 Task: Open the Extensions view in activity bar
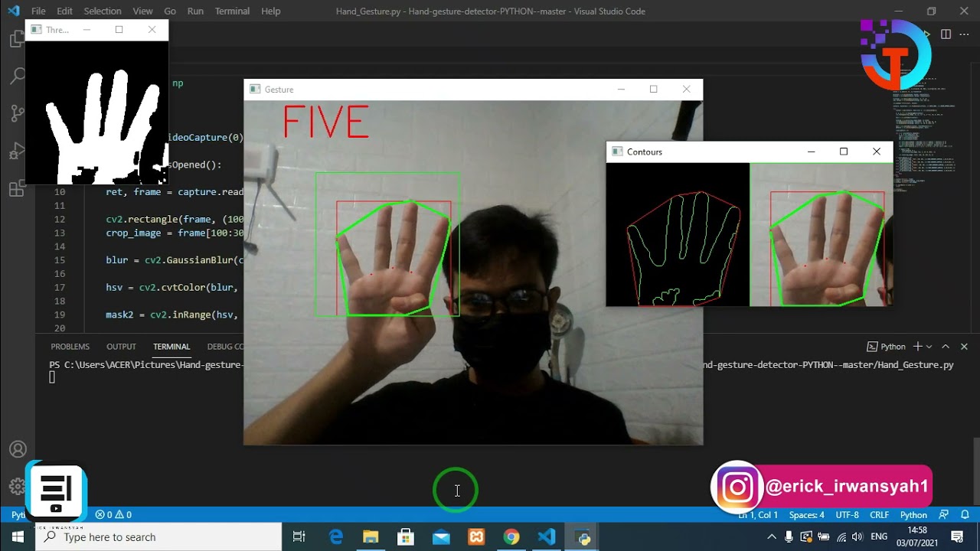point(17,189)
